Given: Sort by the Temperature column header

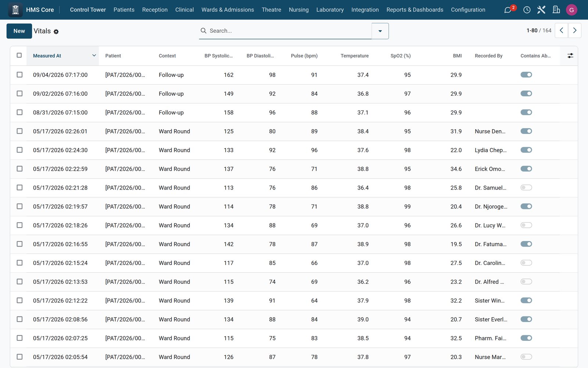Looking at the screenshot, I should pos(354,56).
